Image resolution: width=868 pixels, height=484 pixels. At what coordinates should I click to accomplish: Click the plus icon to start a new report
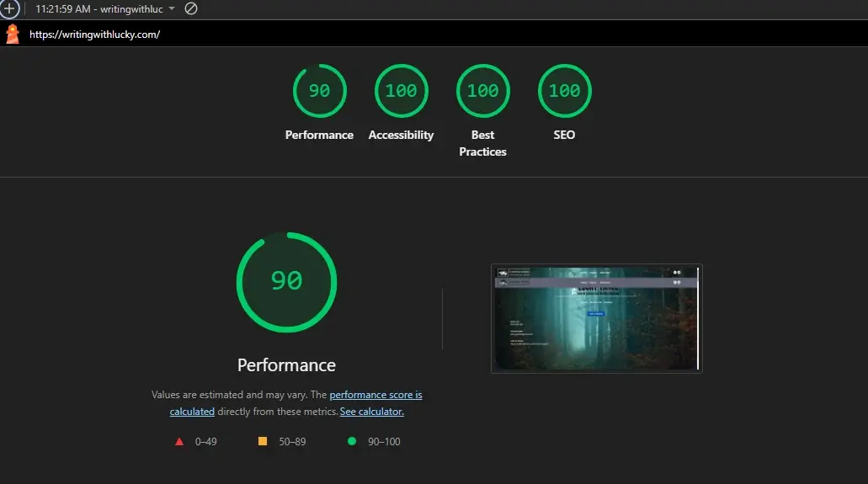click(x=9, y=8)
